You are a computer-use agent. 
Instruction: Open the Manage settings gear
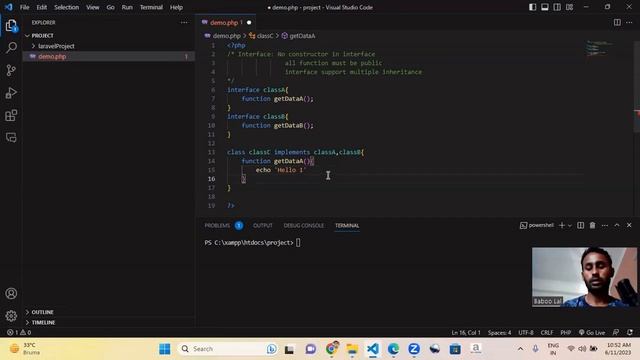[11, 316]
